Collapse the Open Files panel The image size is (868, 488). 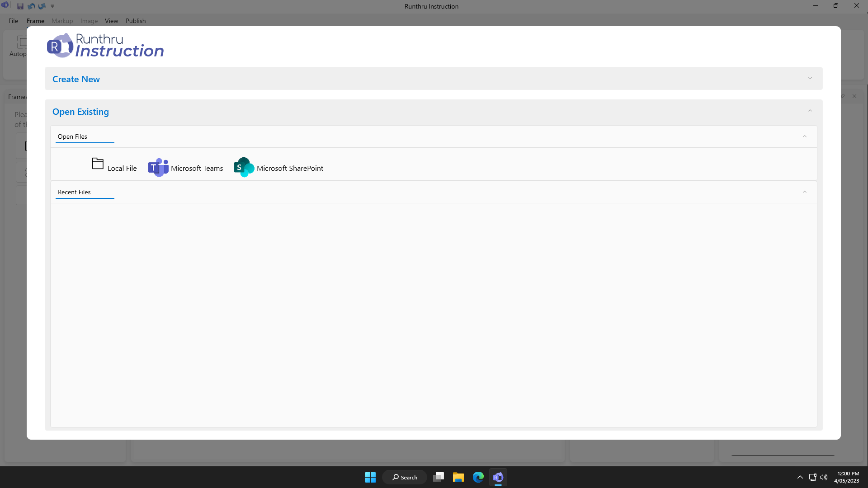804,136
